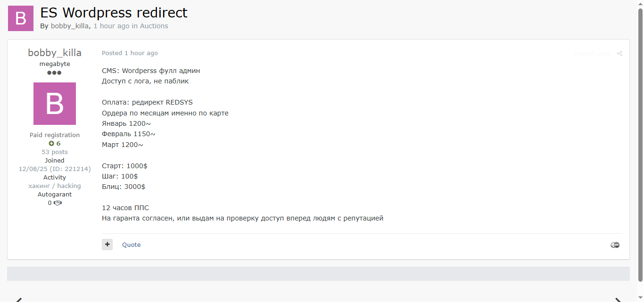Click the plus multiquote button
This screenshot has width=644, height=302.
(107, 245)
